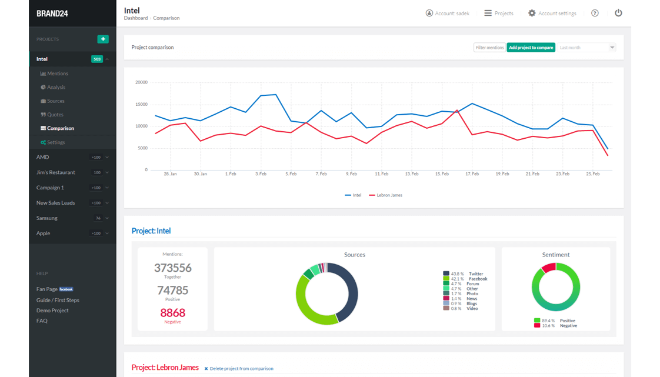Click the Twitter color swatch in Sources legend
This screenshot has width=660, height=377.
tap(446, 273)
